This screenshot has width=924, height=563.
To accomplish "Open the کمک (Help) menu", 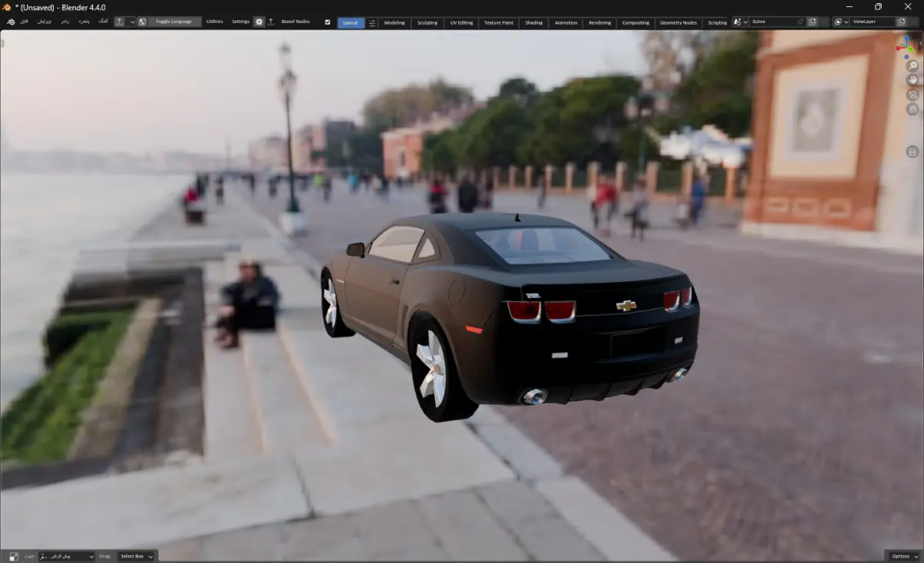I will tap(103, 22).
